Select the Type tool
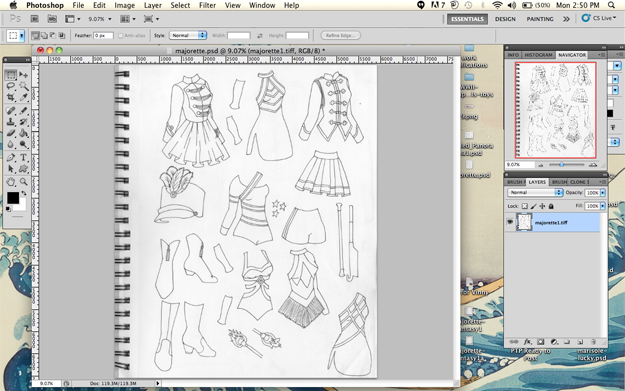This screenshot has width=625, height=391. coord(24,157)
